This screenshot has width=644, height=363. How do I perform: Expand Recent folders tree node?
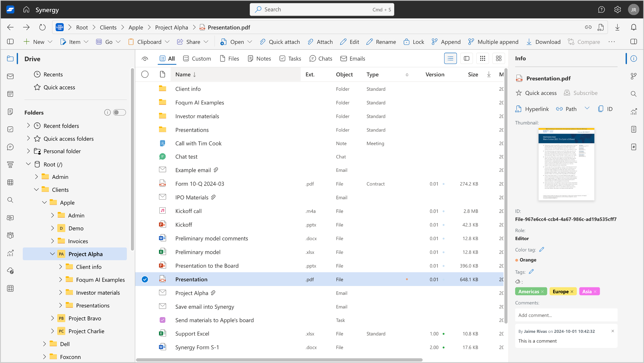pyautogui.click(x=28, y=126)
